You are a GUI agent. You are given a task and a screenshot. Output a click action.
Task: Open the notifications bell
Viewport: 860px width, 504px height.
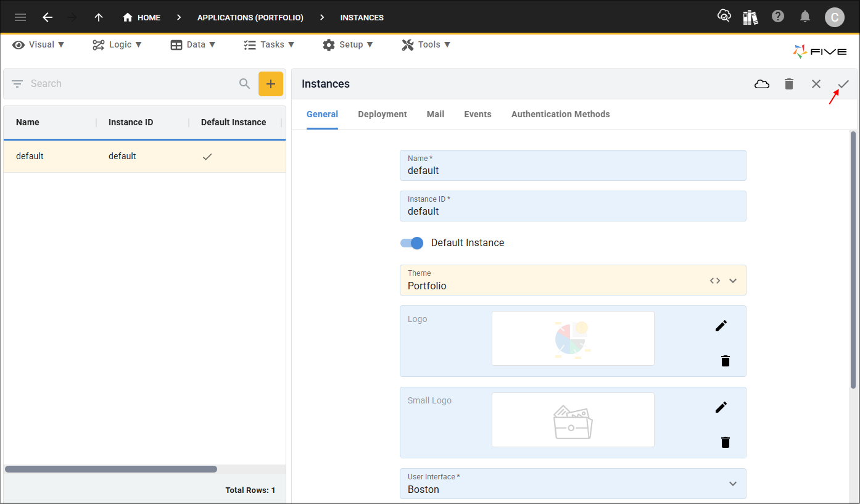point(805,17)
